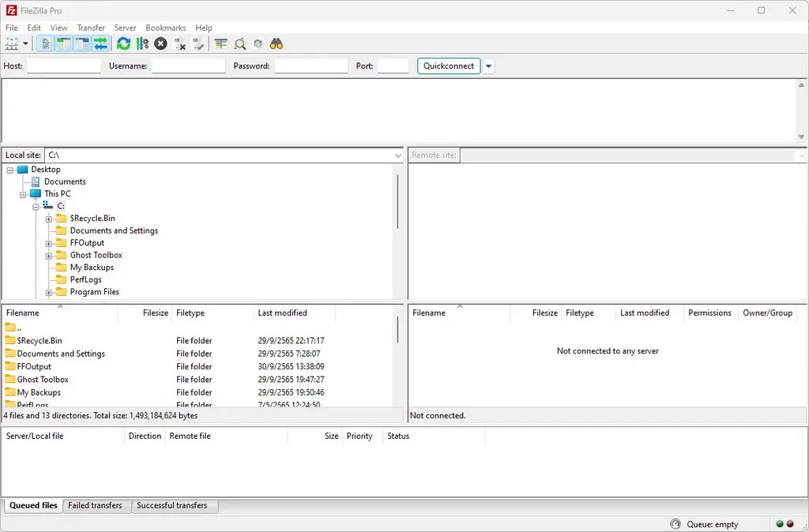Refresh the file and folder lists
The height and width of the screenshot is (532, 809).
[x=123, y=44]
